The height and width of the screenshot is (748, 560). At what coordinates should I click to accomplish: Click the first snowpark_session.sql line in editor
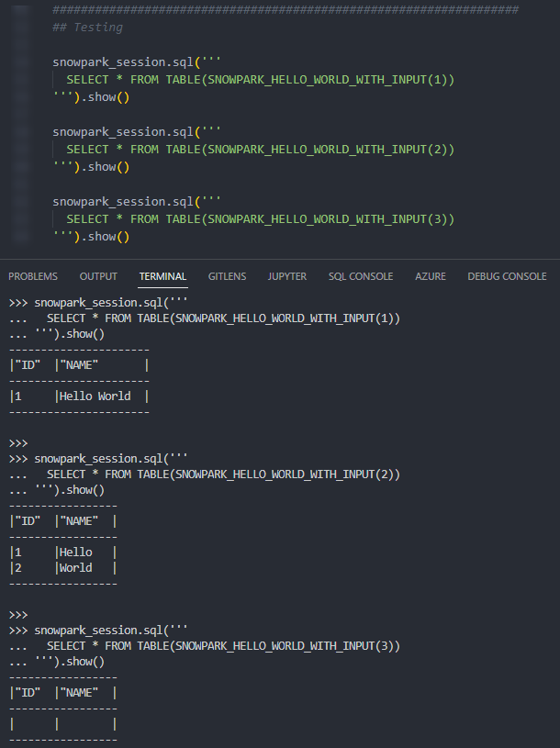pos(137,62)
